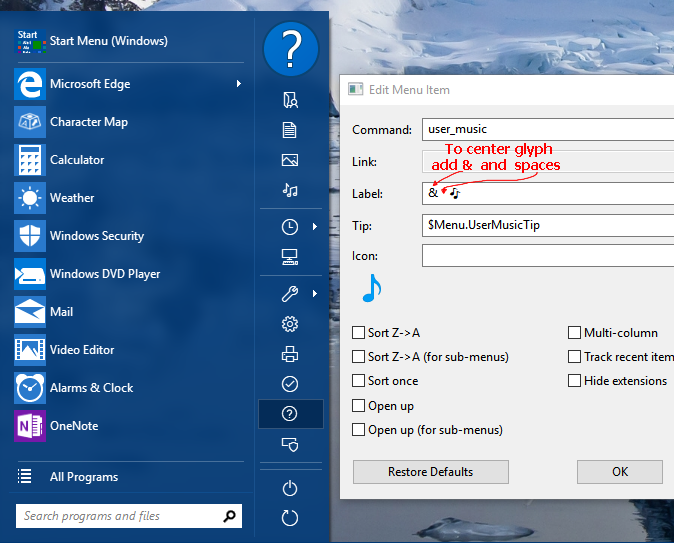Open the Recent items clock glyph
Screen dimensions: 674x543
coord(290,227)
